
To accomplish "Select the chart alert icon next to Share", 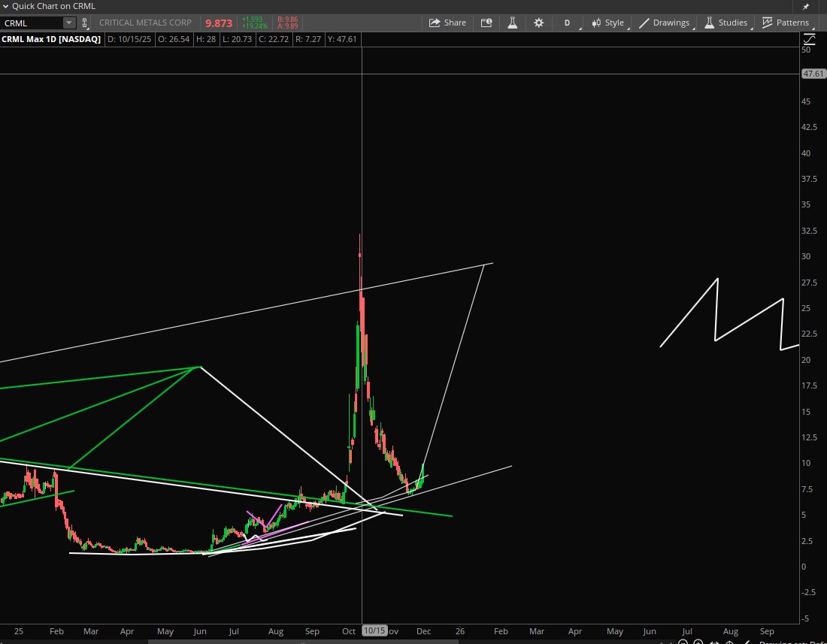I will (x=486, y=23).
